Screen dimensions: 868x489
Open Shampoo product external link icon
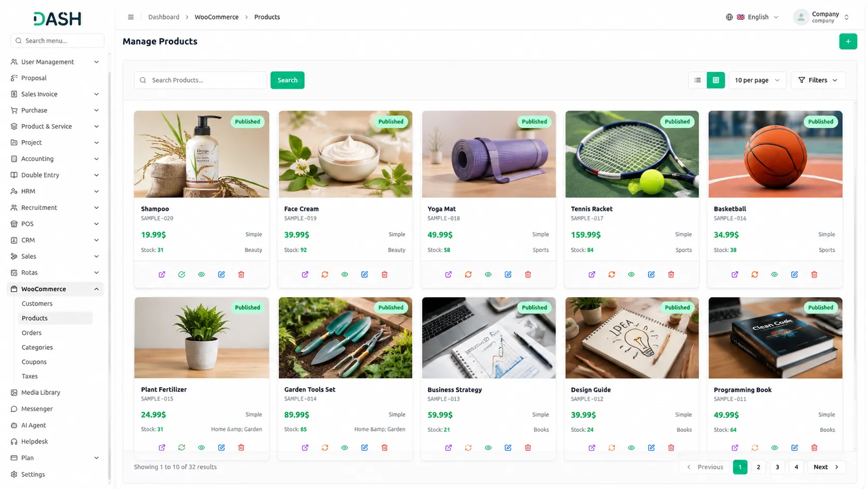coord(162,274)
